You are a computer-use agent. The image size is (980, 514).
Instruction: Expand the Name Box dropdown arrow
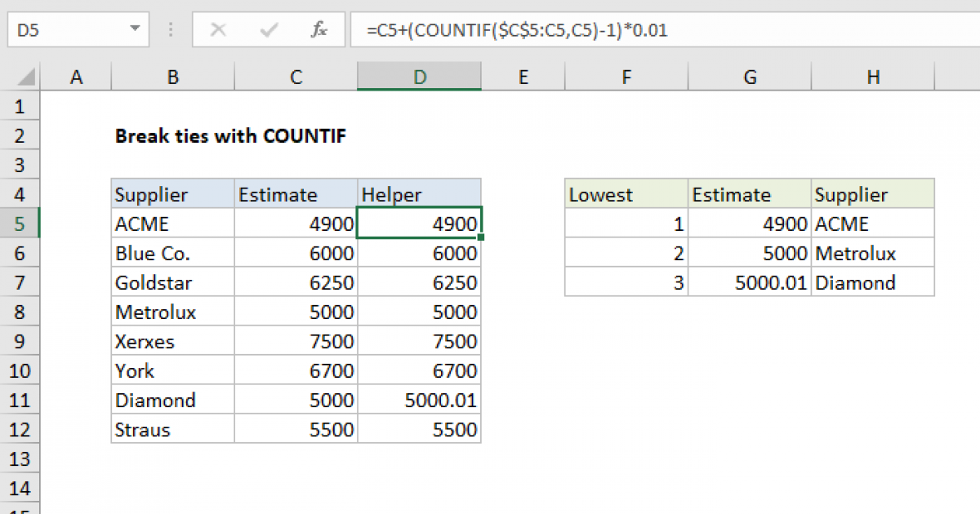[x=135, y=30]
